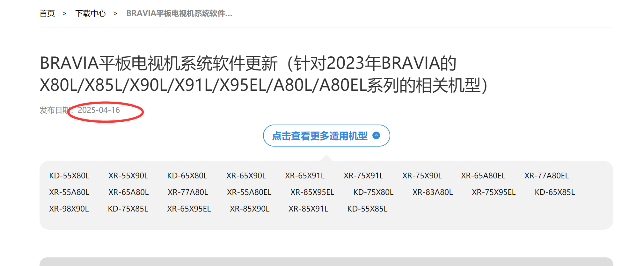Select model XR-77A80EL
644x266 pixels.
[547, 176]
